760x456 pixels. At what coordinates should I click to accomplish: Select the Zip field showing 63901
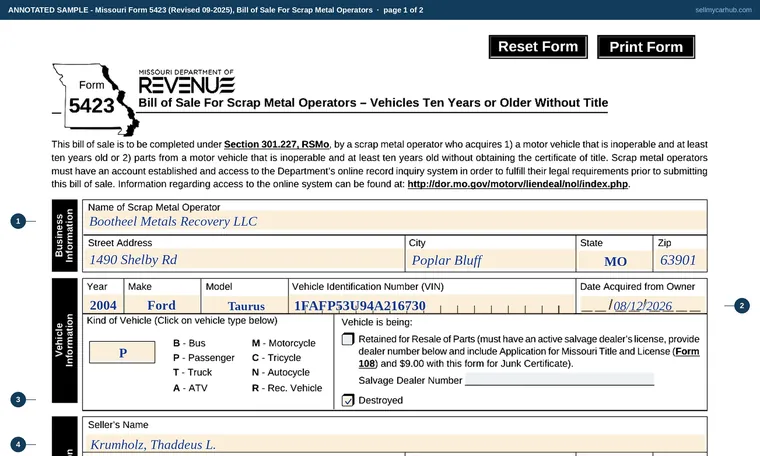pos(680,260)
